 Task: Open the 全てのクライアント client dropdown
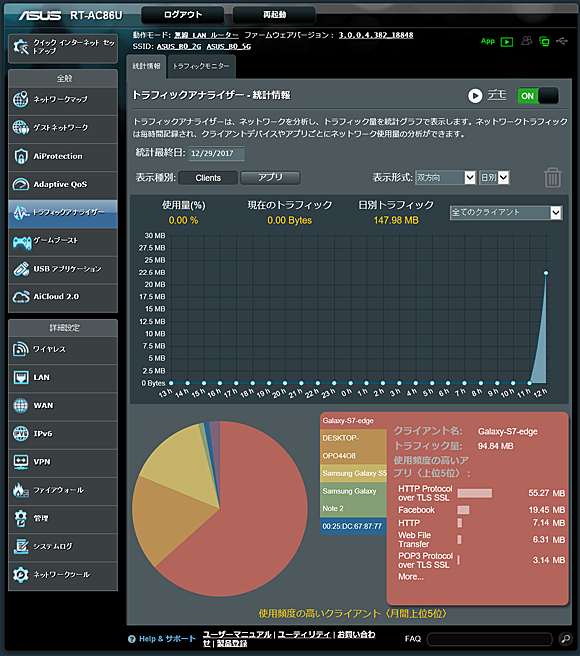pyautogui.click(x=506, y=213)
